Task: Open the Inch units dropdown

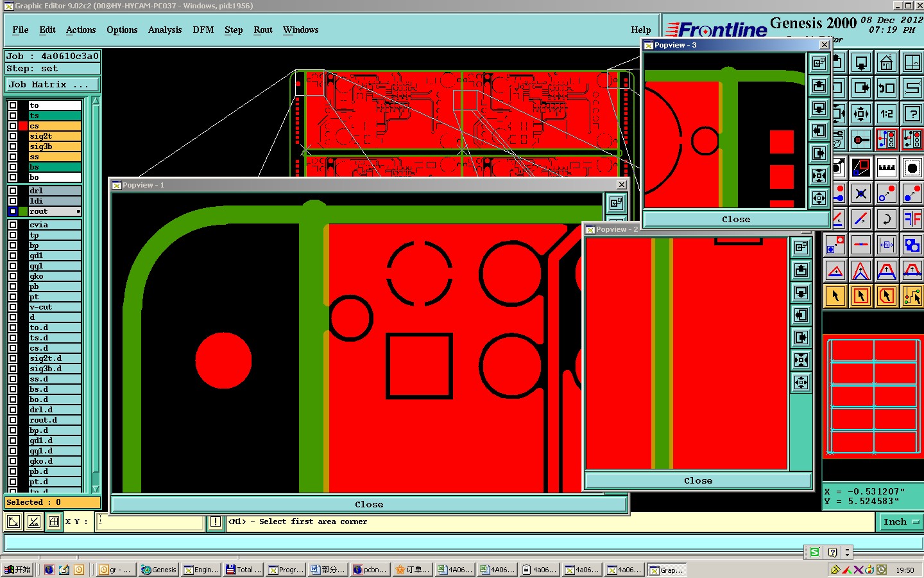Action: click(x=901, y=522)
